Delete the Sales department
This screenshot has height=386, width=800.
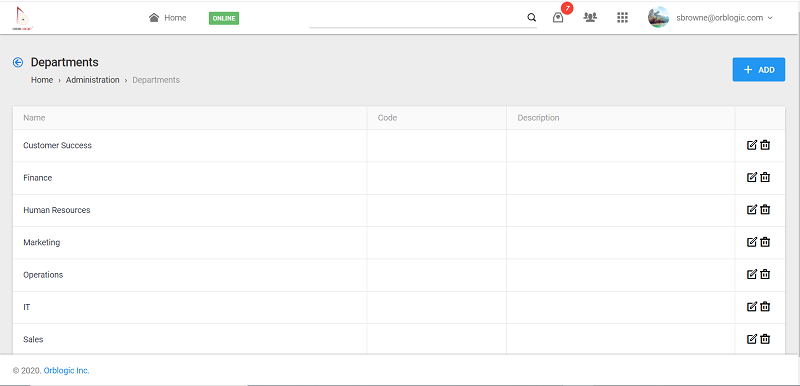point(765,339)
